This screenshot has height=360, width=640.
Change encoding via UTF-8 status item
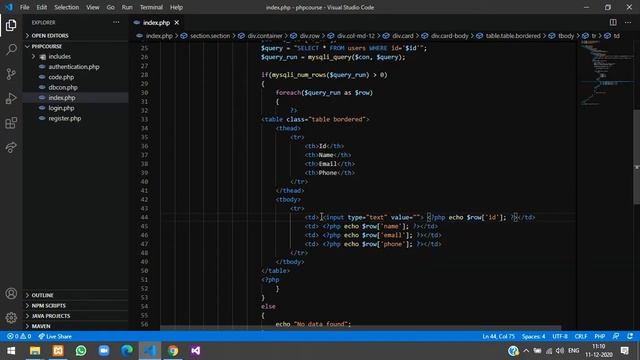click(560, 336)
